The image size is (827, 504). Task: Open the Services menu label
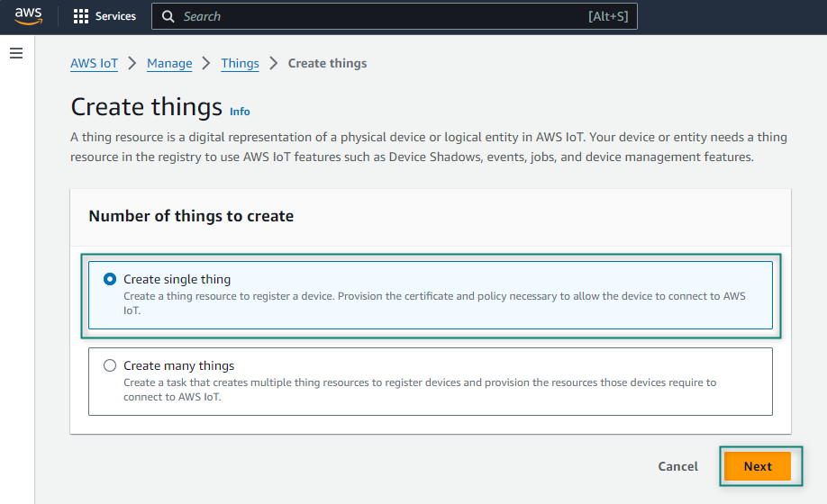pos(115,16)
